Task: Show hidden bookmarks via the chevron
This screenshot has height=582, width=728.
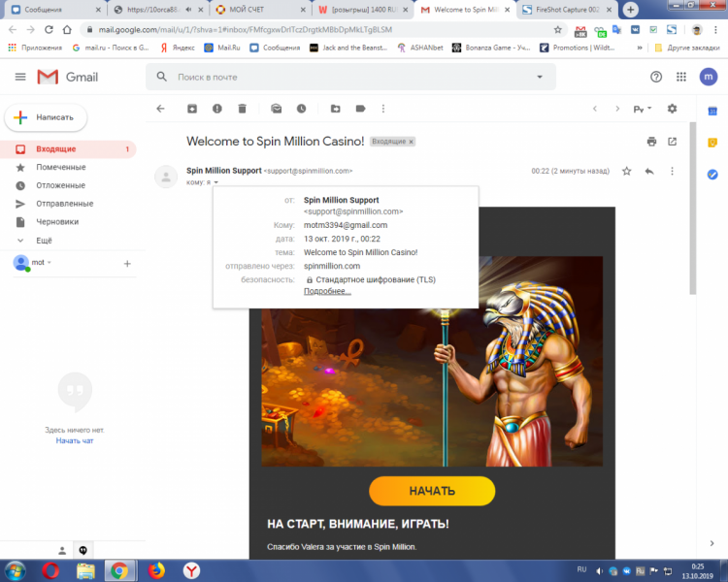Action: point(640,48)
